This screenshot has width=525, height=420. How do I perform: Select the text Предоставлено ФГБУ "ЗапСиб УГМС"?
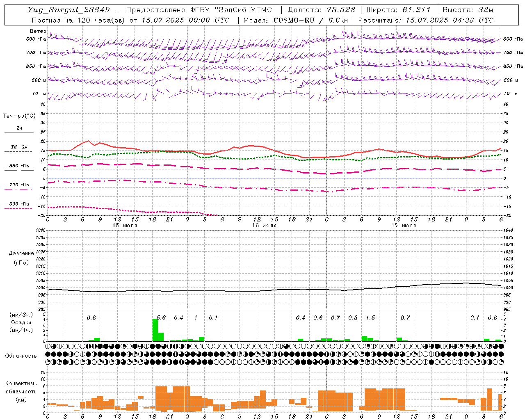coord(201,10)
